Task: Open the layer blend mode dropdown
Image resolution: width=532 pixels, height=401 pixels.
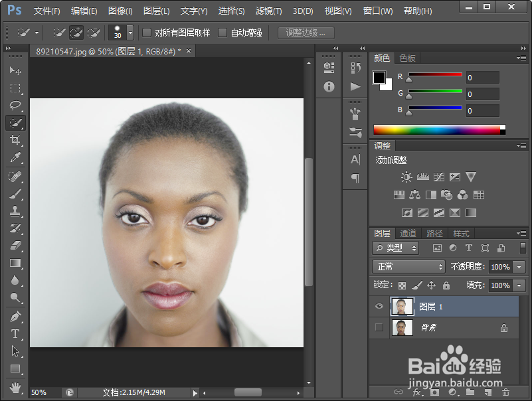Action: tap(408, 267)
